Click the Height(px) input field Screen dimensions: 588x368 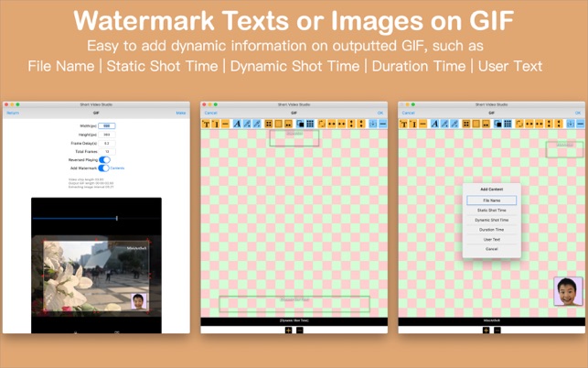point(107,135)
